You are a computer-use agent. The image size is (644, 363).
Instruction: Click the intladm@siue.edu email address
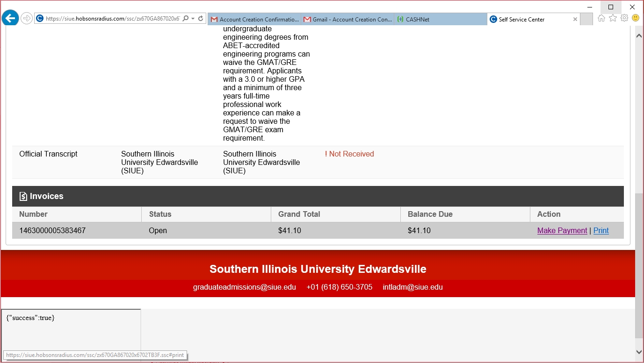point(412,287)
